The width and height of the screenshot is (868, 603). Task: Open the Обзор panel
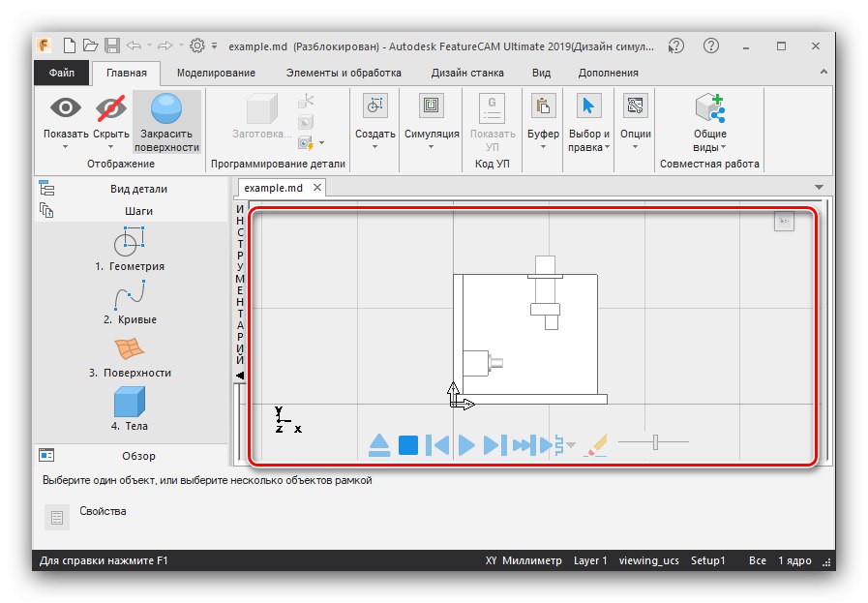132,456
